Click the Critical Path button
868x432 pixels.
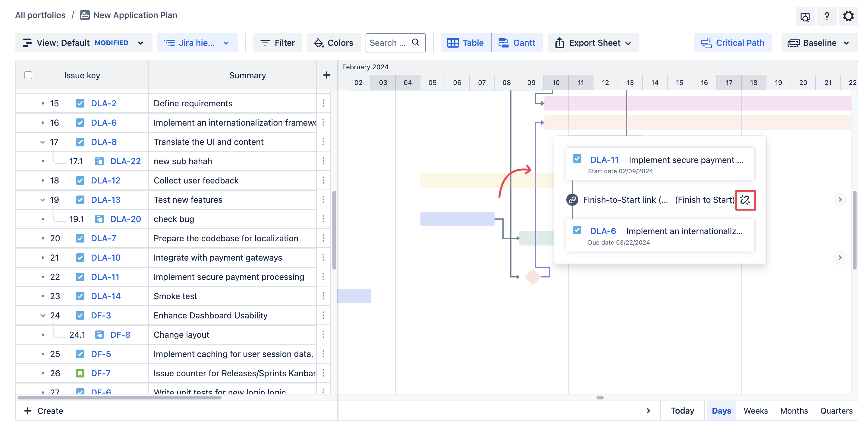pyautogui.click(x=733, y=43)
